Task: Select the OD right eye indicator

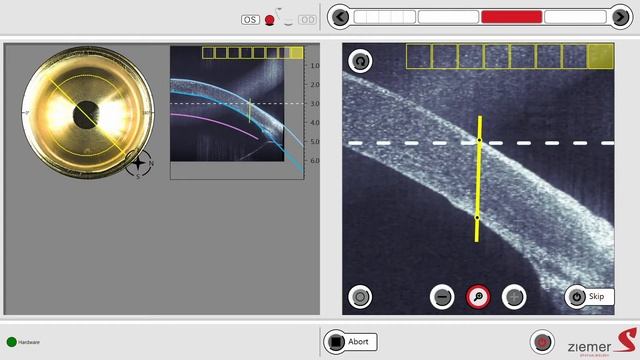Action: 307,20
